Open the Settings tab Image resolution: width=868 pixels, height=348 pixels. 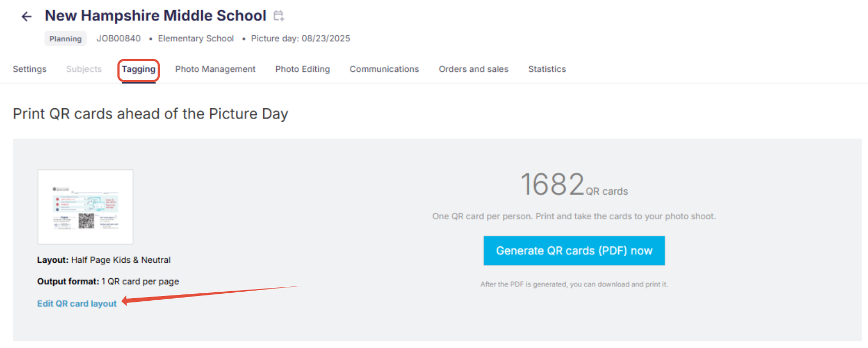click(x=29, y=69)
